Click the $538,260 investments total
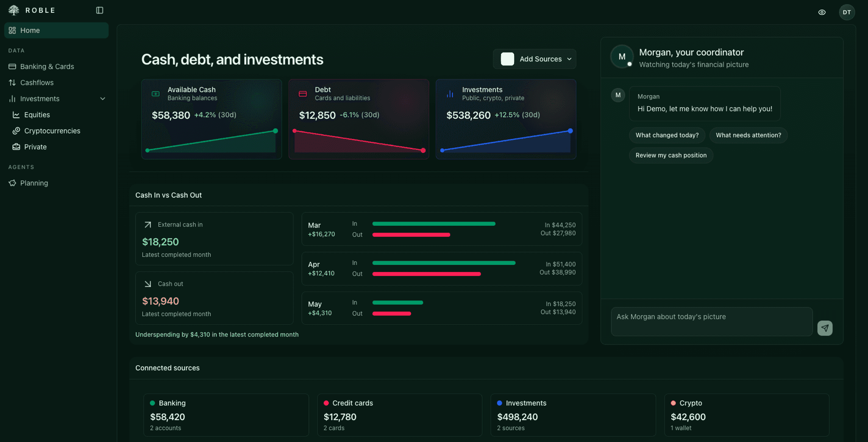Screen dimensions: 868x442 468,115
